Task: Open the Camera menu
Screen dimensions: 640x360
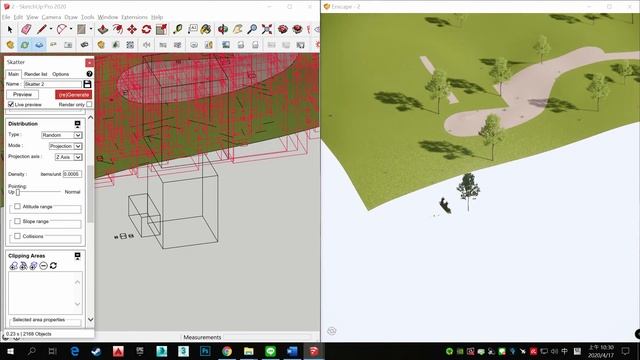Action: [51, 17]
